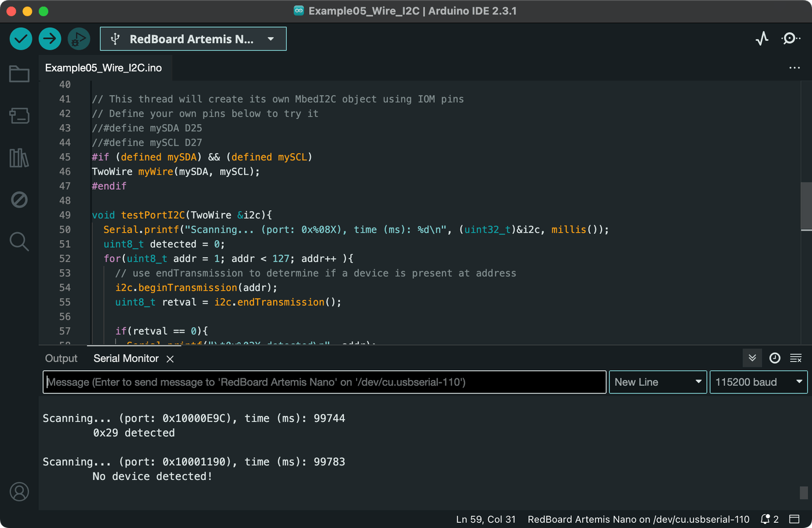Viewport: 812px width, 528px height.
Task: Switch to the Output tab
Action: [61, 359]
